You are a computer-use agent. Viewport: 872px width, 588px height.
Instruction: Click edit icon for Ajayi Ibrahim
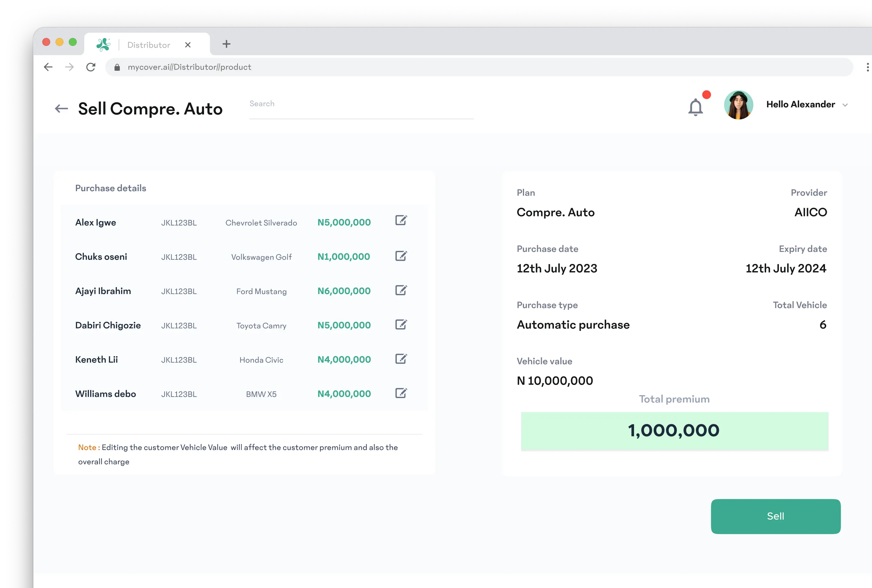pyautogui.click(x=401, y=290)
